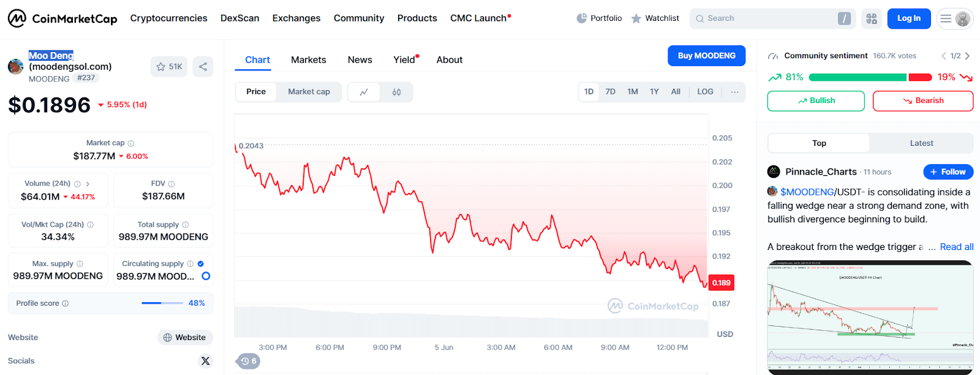Expand Volume (24h) details chevron
Screen dimensions: 980x375
[x=88, y=184]
